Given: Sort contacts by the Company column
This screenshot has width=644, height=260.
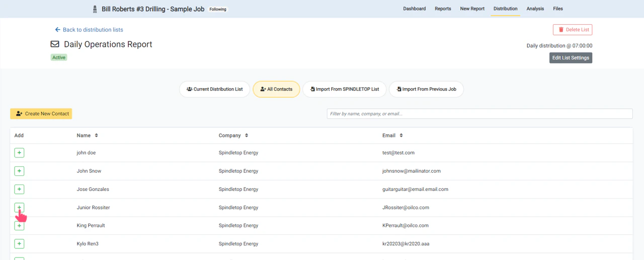Looking at the screenshot, I should pos(233,136).
